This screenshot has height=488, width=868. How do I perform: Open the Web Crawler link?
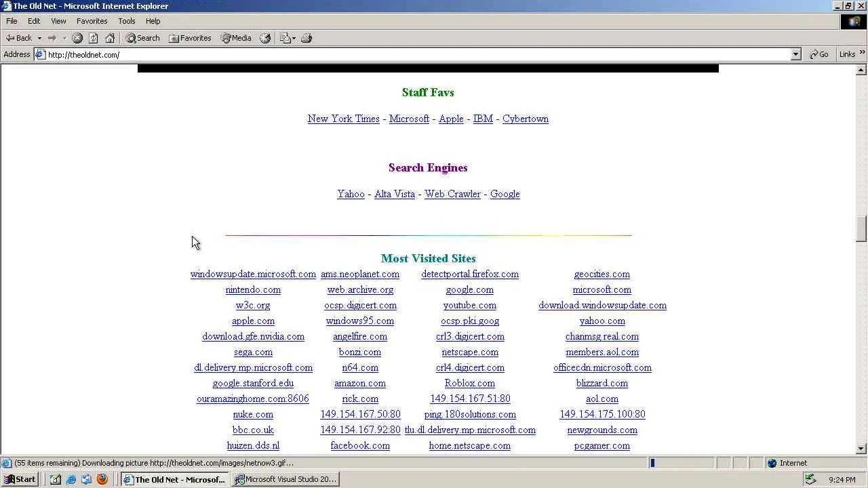click(452, 194)
